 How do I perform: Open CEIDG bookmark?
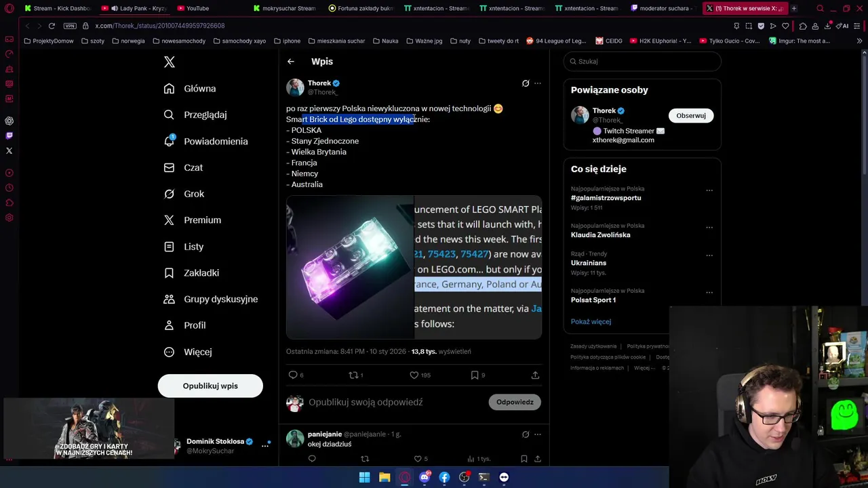pyautogui.click(x=609, y=41)
